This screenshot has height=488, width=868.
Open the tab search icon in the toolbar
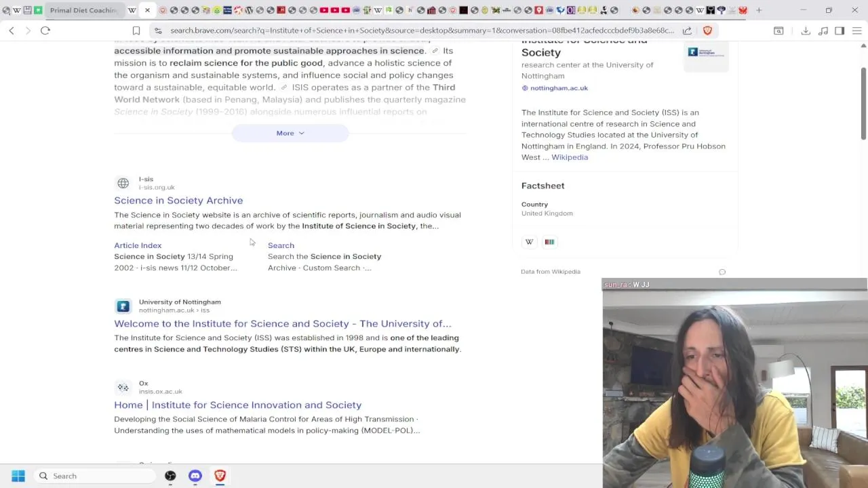(x=778, y=30)
